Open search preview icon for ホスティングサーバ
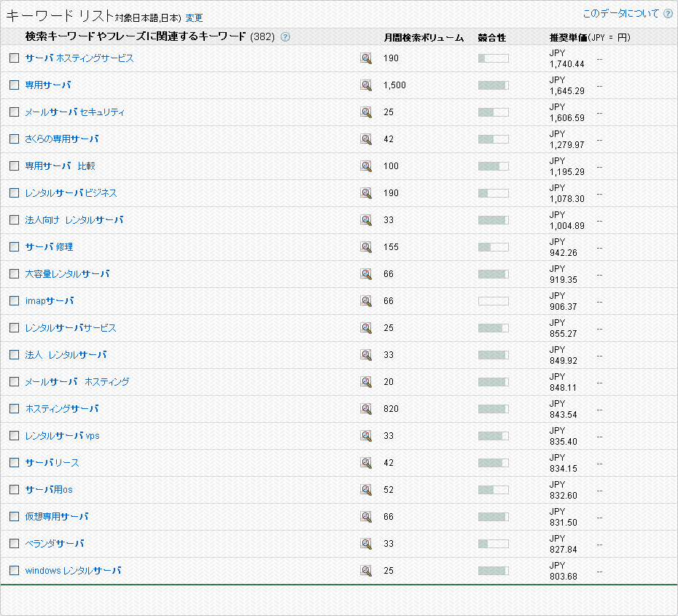Image resolution: width=678 pixels, height=616 pixels. (x=366, y=409)
